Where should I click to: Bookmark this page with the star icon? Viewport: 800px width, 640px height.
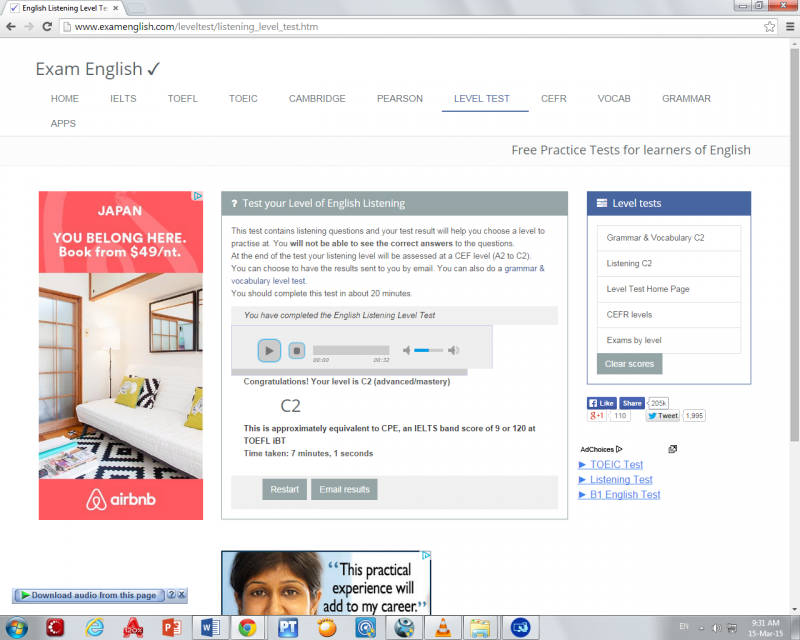[x=769, y=27]
